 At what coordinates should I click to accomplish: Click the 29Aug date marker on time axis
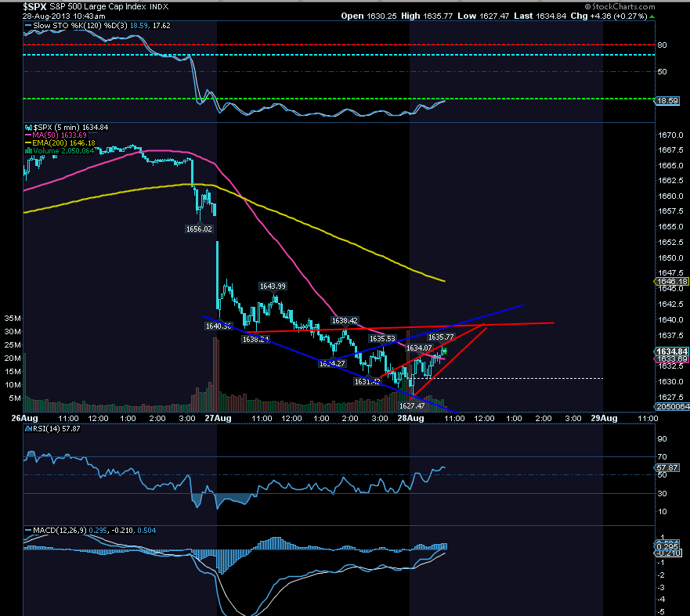pyautogui.click(x=604, y=418)
